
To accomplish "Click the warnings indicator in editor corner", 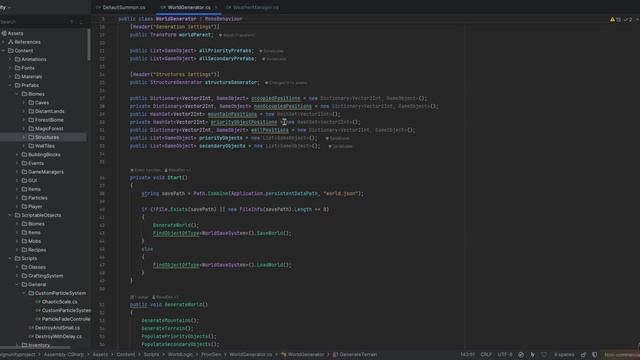I will point(615,20).
